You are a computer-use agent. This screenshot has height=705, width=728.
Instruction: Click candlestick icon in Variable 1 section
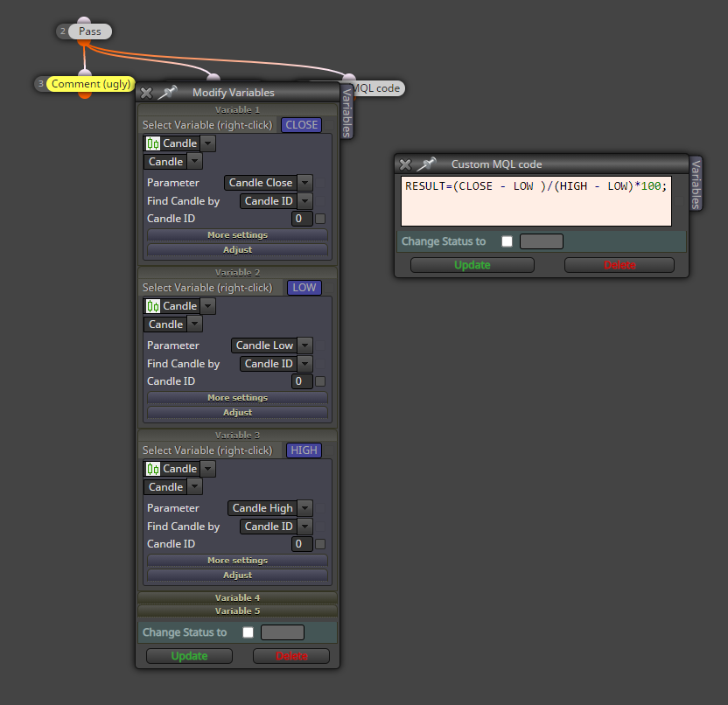click(x=153, y=143)
